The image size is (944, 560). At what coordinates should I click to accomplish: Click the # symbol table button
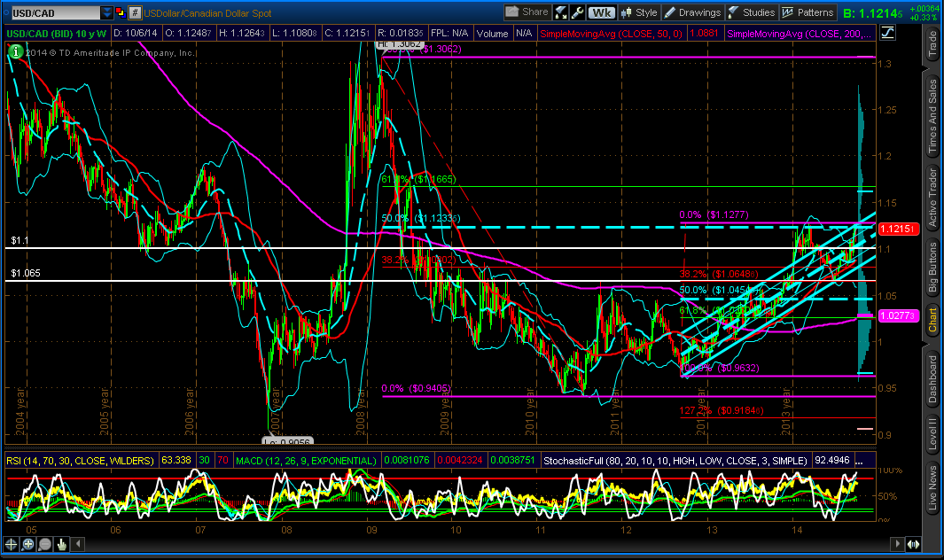(135, 12)
